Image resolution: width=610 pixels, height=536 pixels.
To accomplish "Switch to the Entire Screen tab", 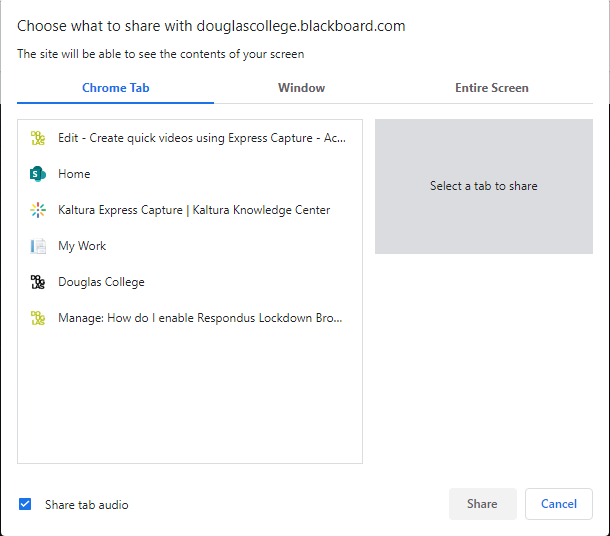I will click(491, 88).
